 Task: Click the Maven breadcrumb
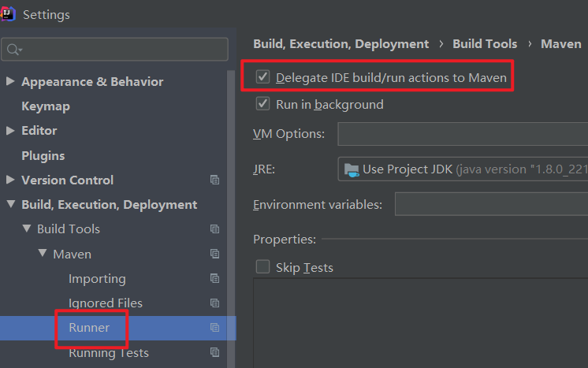pos(561,44)
